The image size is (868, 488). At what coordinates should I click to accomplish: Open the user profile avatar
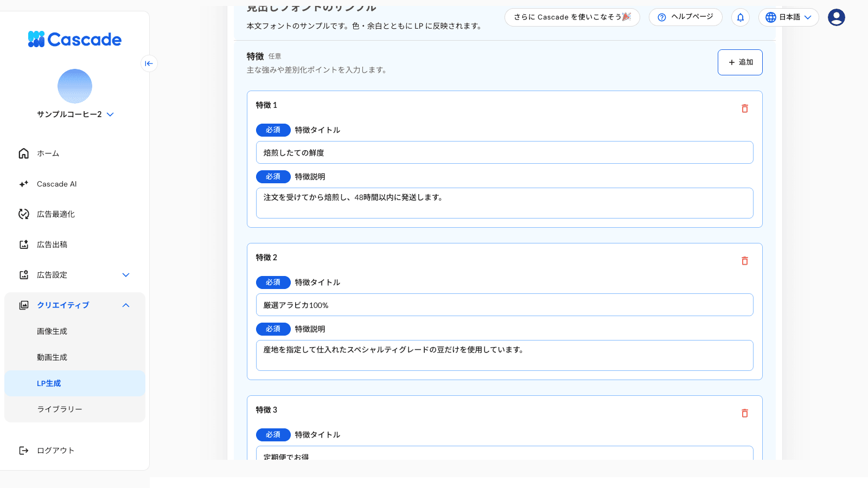[837, 17]
